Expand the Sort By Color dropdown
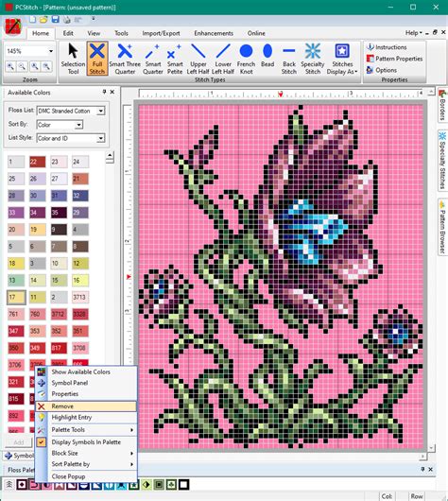448x501 pixels. (x=79, y=125)
